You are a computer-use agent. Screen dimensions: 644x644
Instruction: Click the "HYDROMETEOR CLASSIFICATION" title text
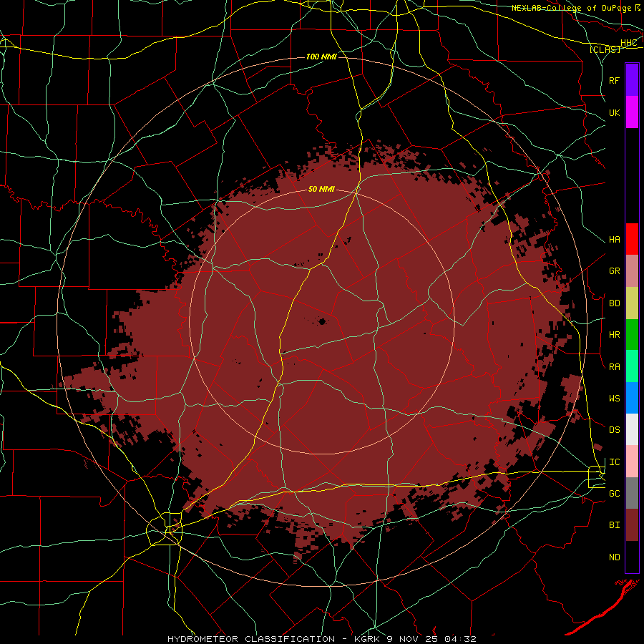pos(251,639)
